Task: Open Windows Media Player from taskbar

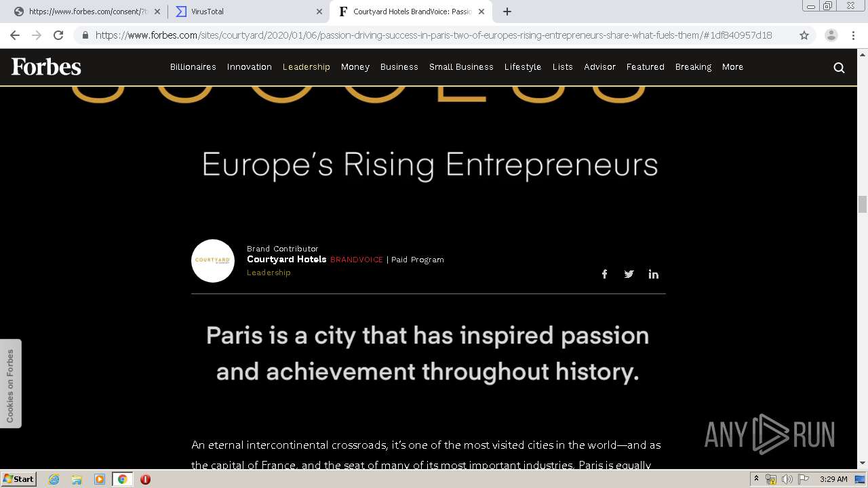Action: (x=100, y=479)
